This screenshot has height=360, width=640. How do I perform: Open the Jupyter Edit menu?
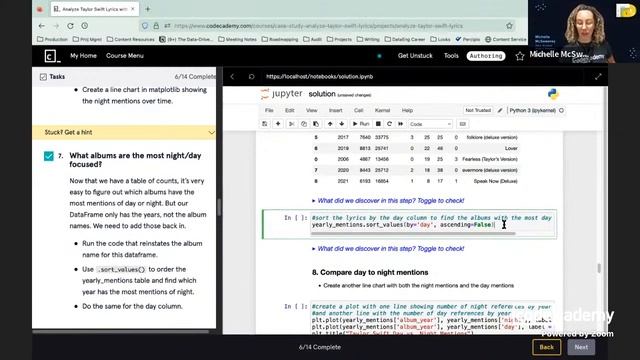[x=289, y=110]
